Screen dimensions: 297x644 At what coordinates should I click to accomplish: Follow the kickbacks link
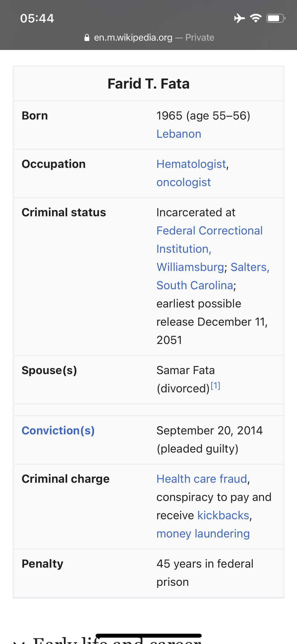pos(223,516)
